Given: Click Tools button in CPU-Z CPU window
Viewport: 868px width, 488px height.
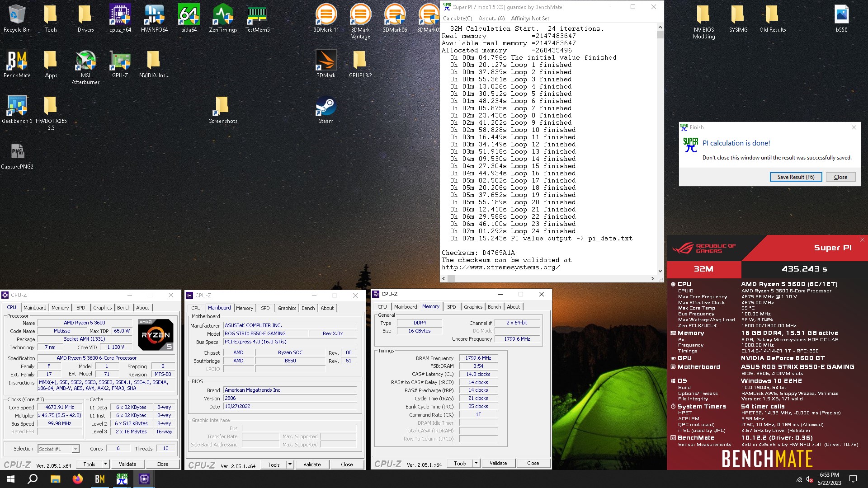Looking at the screenshot, I should click(x=90, y=464).
